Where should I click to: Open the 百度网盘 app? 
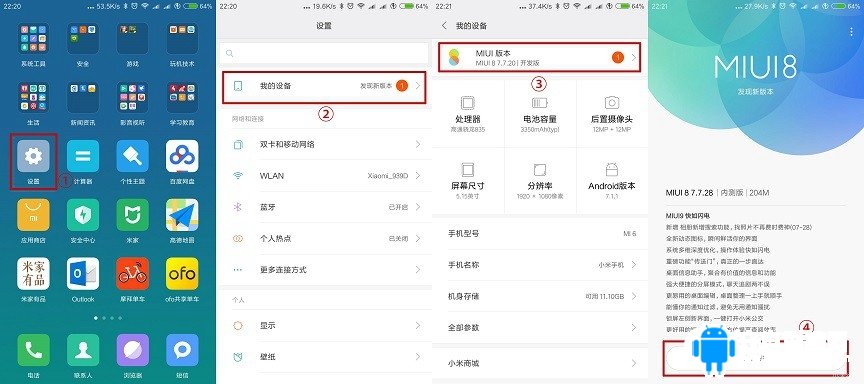coord(182,156)
